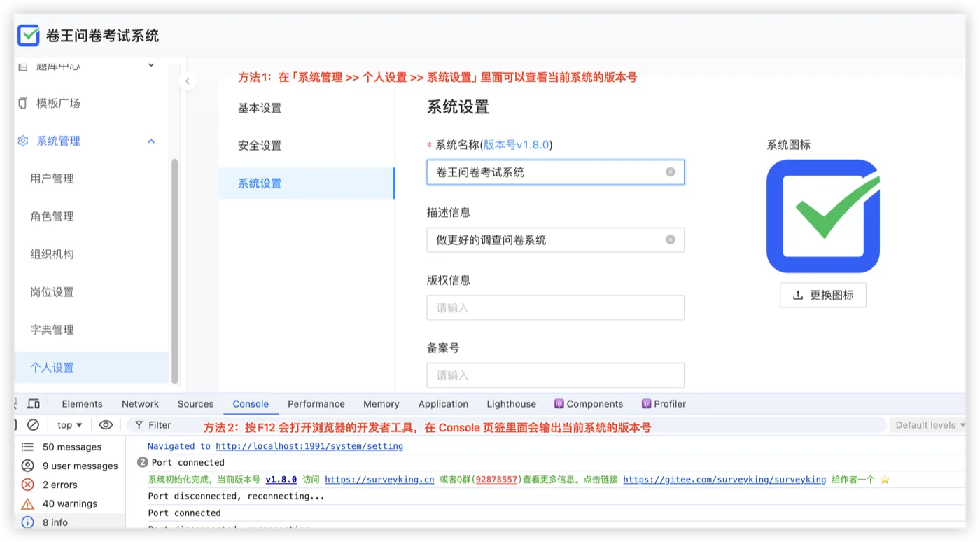Click the large system icon image
The image size is (980, 542).
[823, 216]
